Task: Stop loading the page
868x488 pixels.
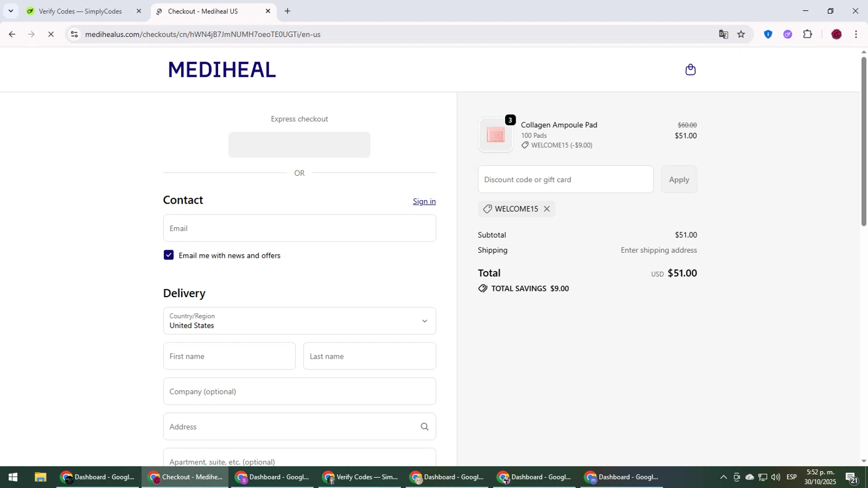Action: click(51, 34)
